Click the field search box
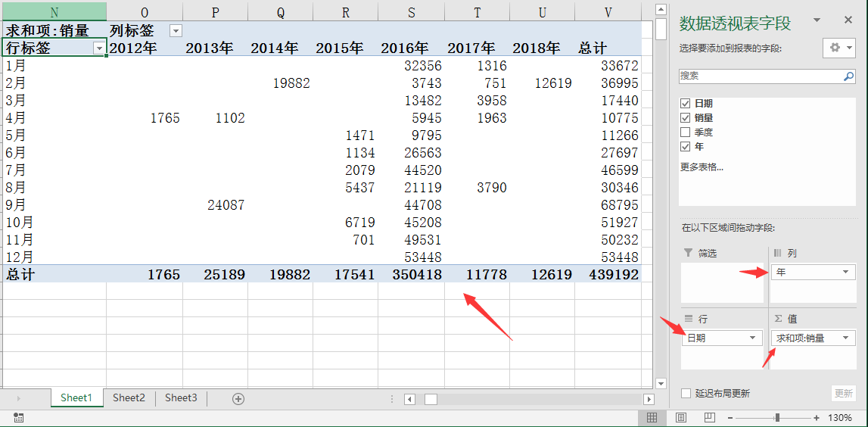 [x=760, y=76]
